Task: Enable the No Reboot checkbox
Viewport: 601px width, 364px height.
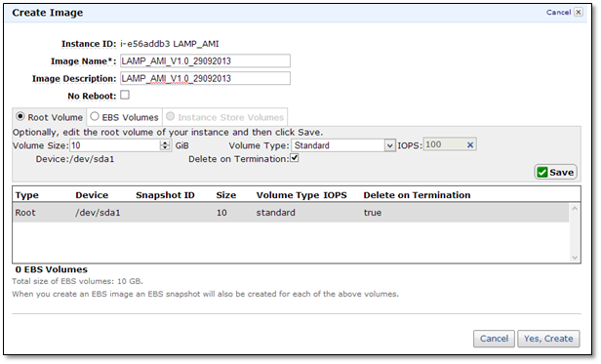Action: point(125,95)
